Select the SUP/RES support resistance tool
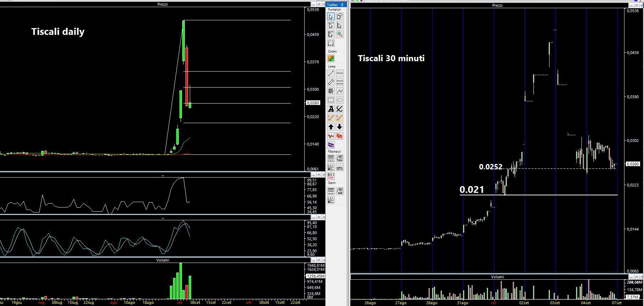 pos(331,91)
